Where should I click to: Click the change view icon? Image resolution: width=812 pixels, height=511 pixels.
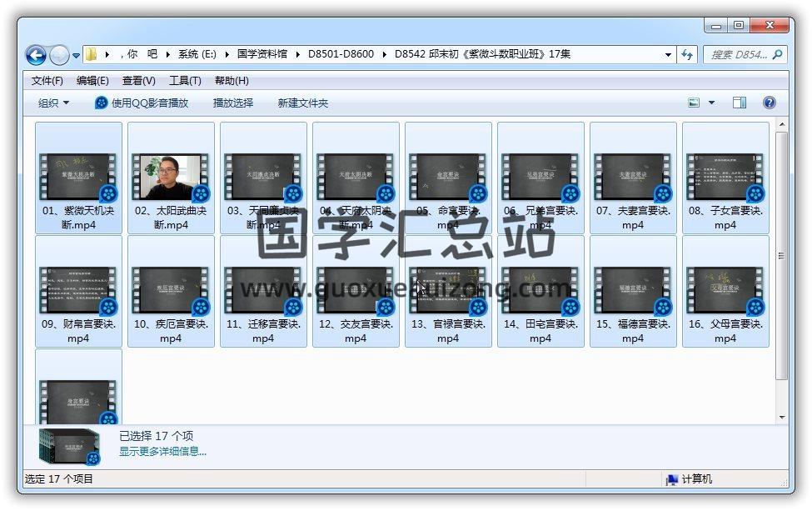coord(694,103)
